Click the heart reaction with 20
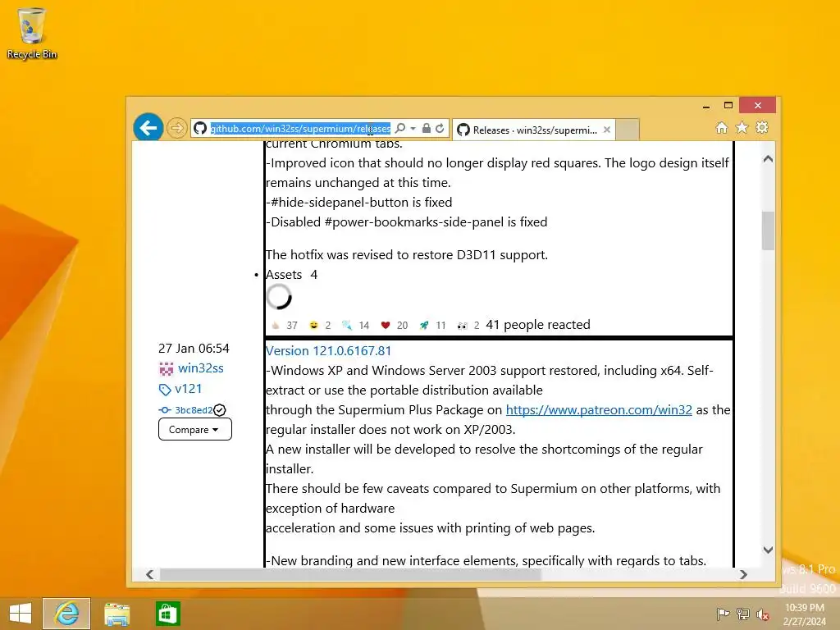 tap(395, 325)
